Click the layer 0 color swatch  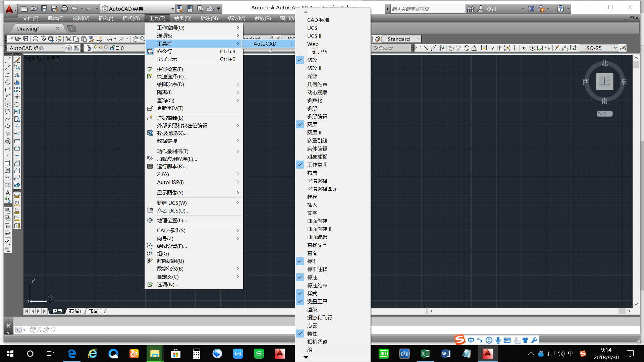click(x=117, y=48)
